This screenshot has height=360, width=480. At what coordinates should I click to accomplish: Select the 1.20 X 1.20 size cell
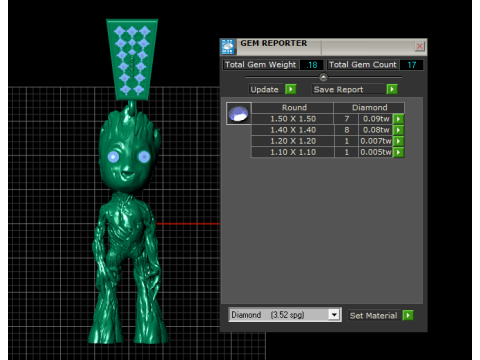[x=293, y=141]
